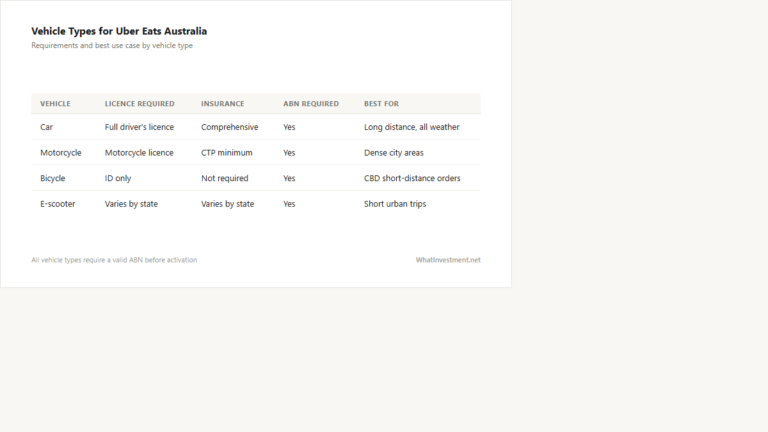Click the 'Not required' insurance cell

pos(225,178)
